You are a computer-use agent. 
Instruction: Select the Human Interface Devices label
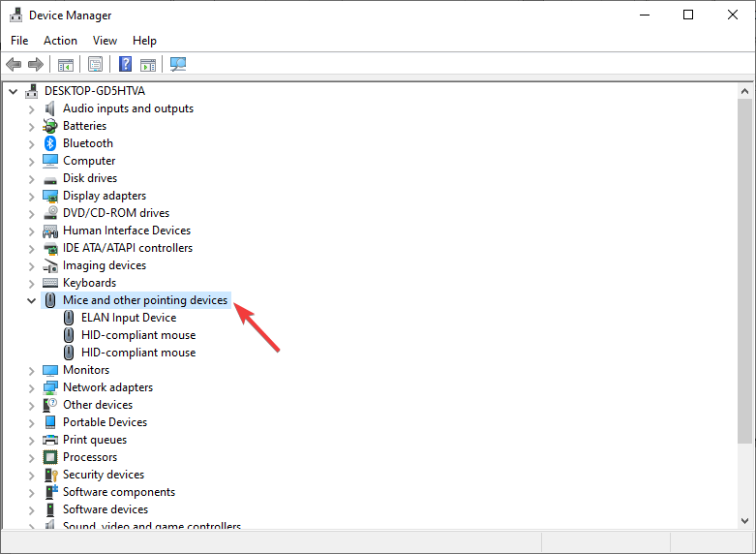click(127, 231)
